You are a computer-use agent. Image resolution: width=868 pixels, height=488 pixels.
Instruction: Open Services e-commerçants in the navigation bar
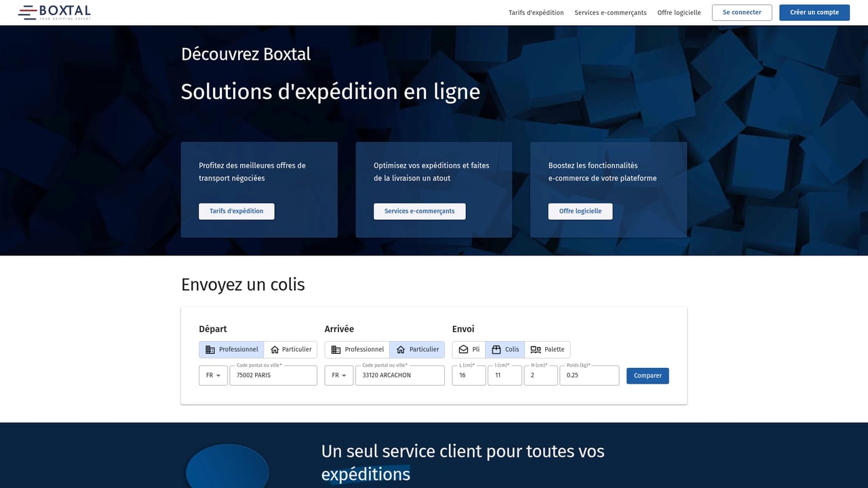point(610,12)
